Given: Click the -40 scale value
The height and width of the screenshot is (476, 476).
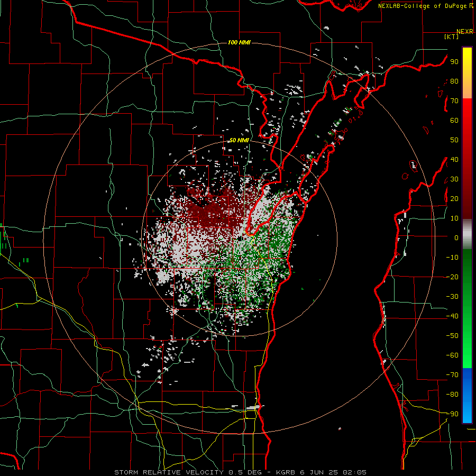Looking at the screenshot, I should 452,316.
